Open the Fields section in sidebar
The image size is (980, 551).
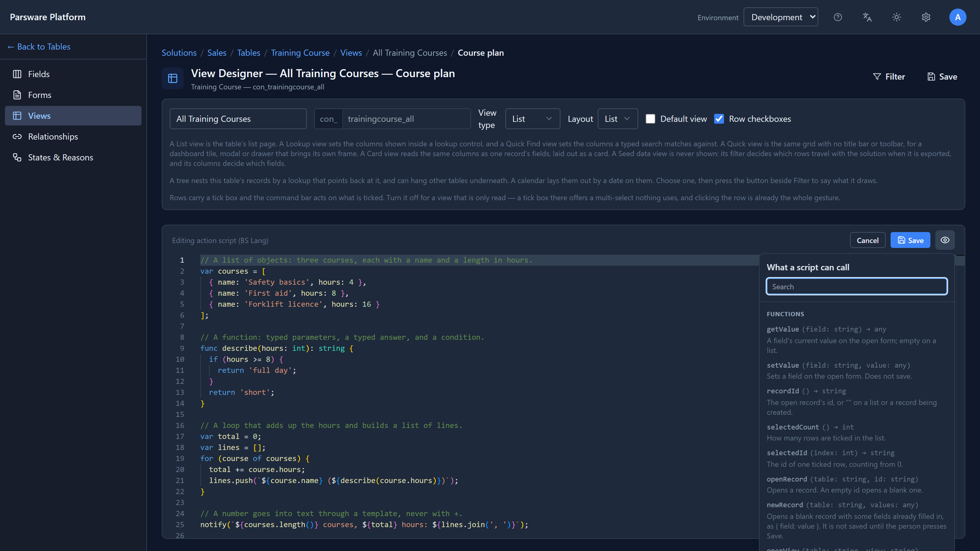click(x=73, y=74)
